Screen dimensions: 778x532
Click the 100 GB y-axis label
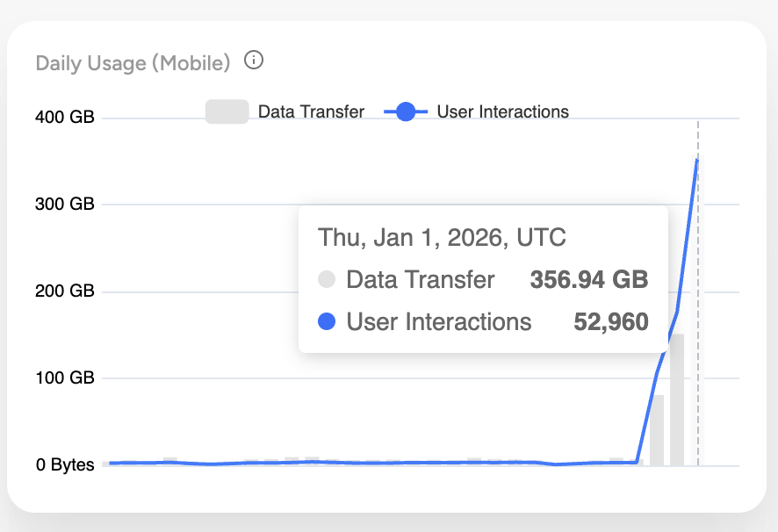[64, 377]
